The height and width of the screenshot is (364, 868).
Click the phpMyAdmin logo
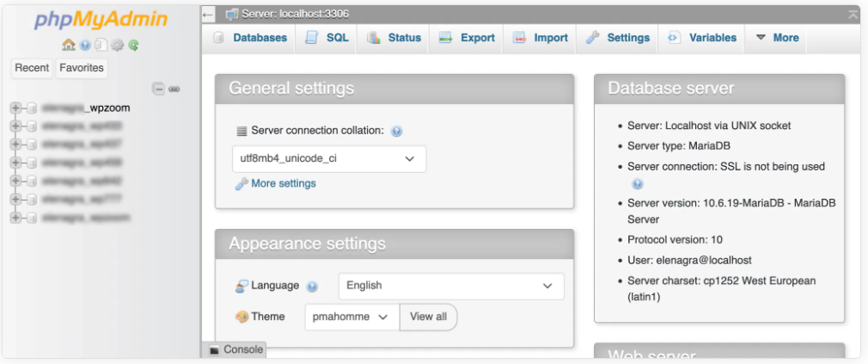click(x=101, y=20)
